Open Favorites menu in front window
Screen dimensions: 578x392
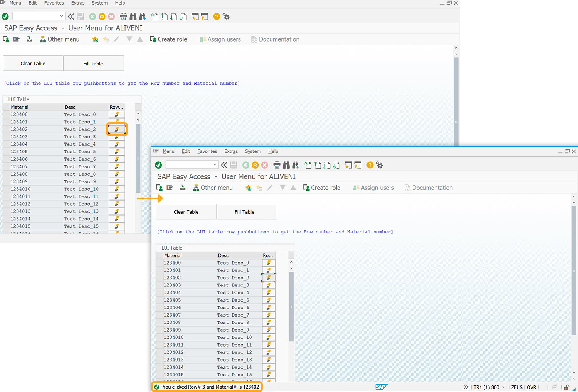(207, 151)
